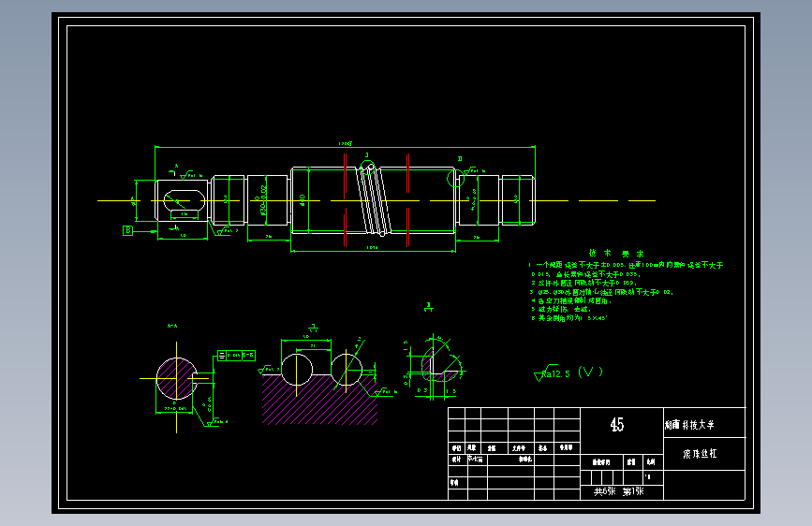This screenshot has height=526, width=812.
Task: Select the part name 滚珠丝杠 in the title block
Action: tap(700, 454)
